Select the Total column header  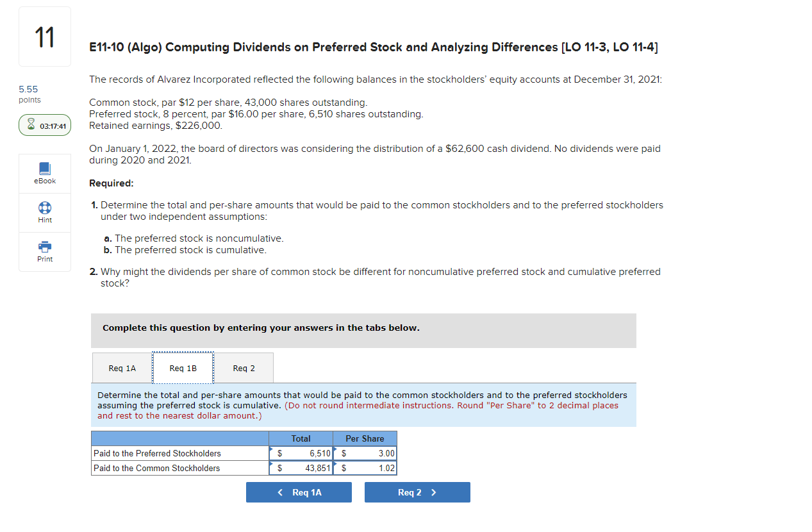pos(301,438)
